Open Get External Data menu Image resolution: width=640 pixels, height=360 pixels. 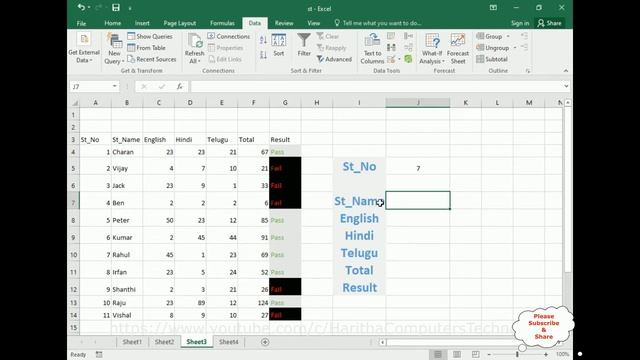click(84, 48)
